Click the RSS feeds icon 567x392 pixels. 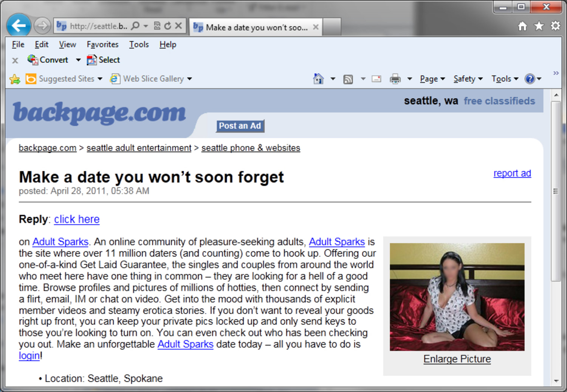point(348,79)
